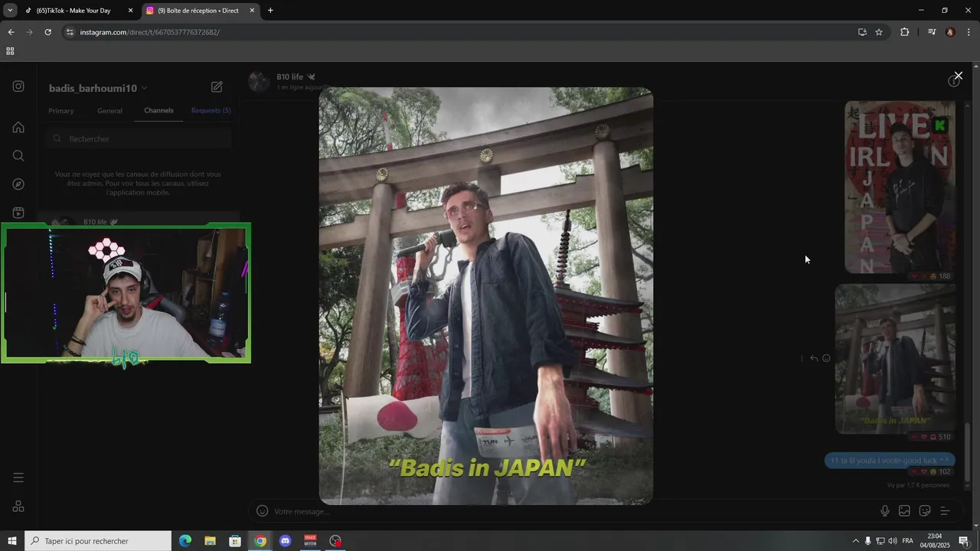The image size is (980, 551).
Task: Go back to the previous page
Action: point(11,32)
